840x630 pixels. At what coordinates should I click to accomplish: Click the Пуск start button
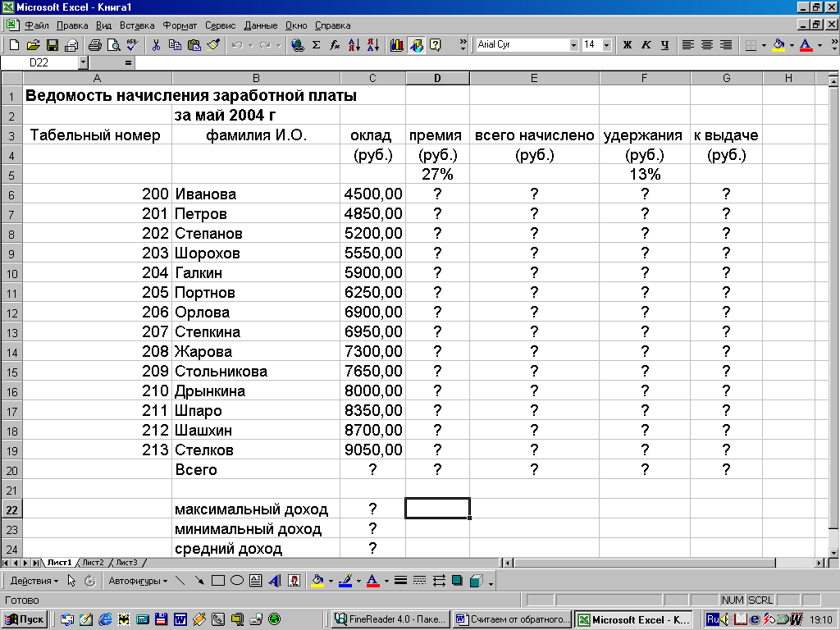(26, 619)
